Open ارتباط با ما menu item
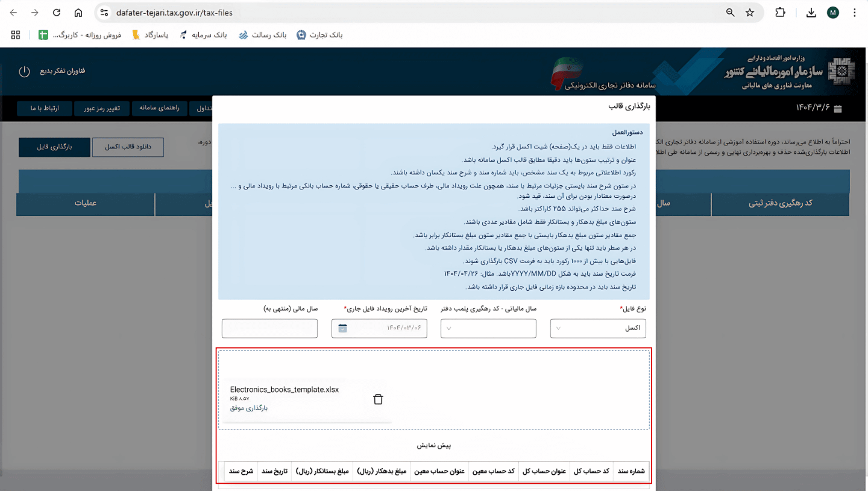This screenshot has width=868, height=491. tap(45, 108)
